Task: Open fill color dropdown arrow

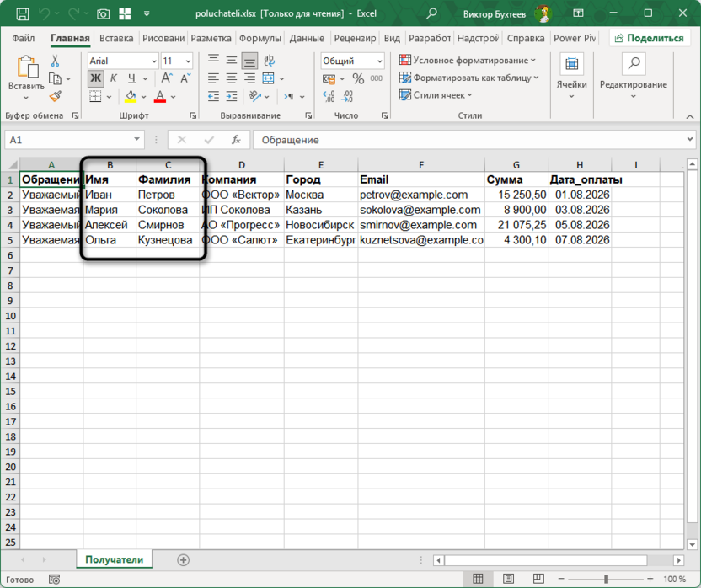Action: point(143,97)
